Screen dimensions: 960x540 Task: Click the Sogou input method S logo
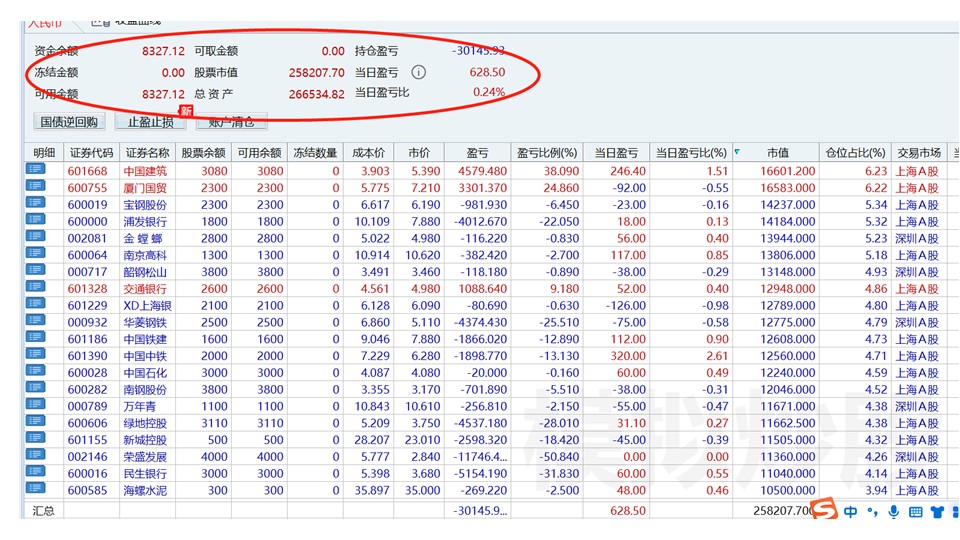coord(825,509)
